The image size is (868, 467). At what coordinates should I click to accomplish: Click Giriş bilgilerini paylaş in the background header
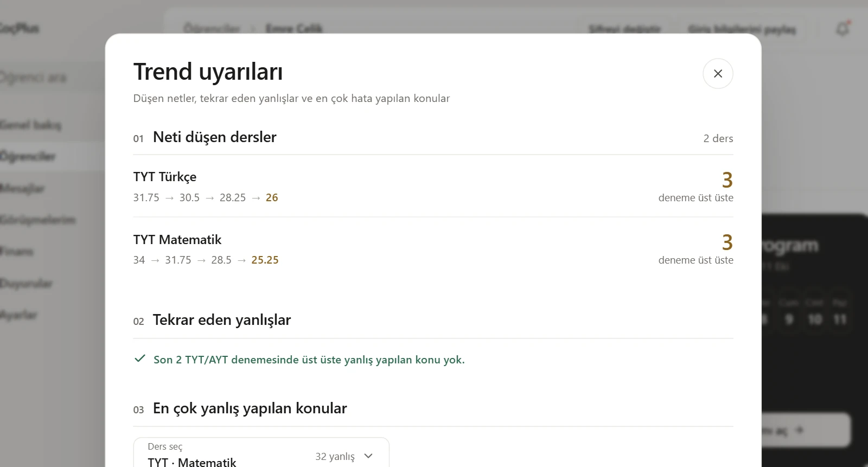[x=742, y=29]
